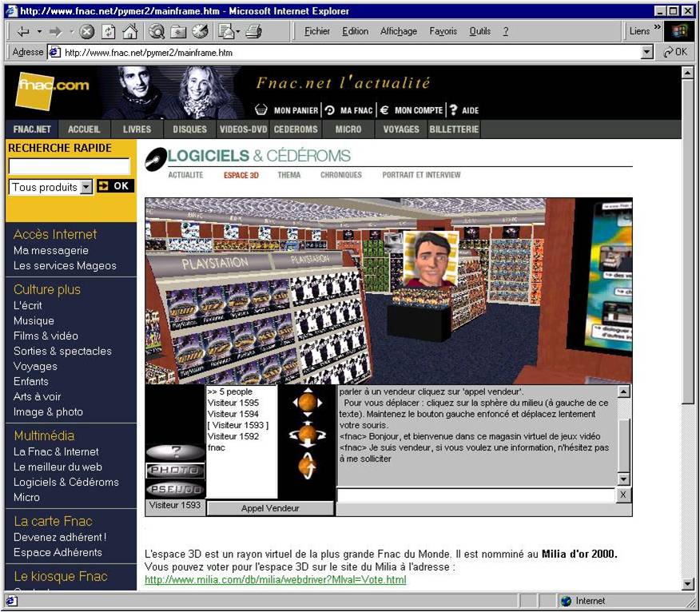Click the Internet zone globe in status bar

click(x=566, y=601)
